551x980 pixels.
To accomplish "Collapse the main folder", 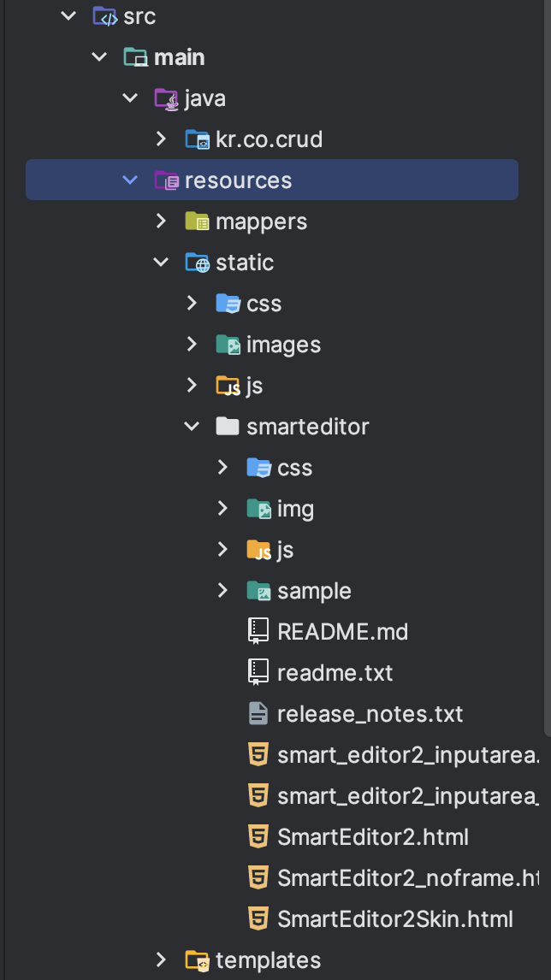I will tap(99, 57).
